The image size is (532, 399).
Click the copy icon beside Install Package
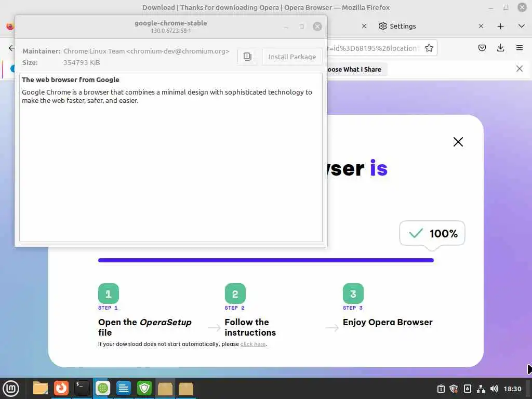pos(247,57)
